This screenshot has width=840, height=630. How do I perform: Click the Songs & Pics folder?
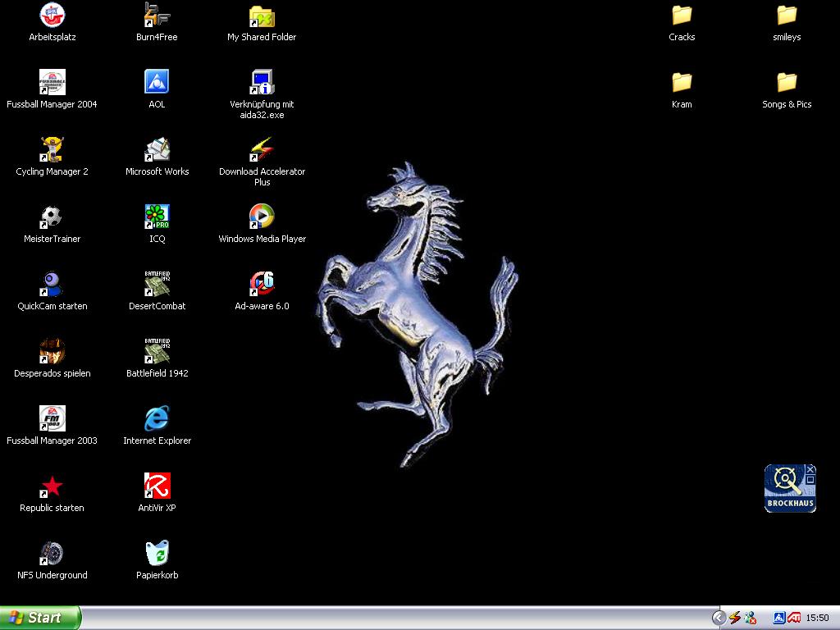point(787,83)
